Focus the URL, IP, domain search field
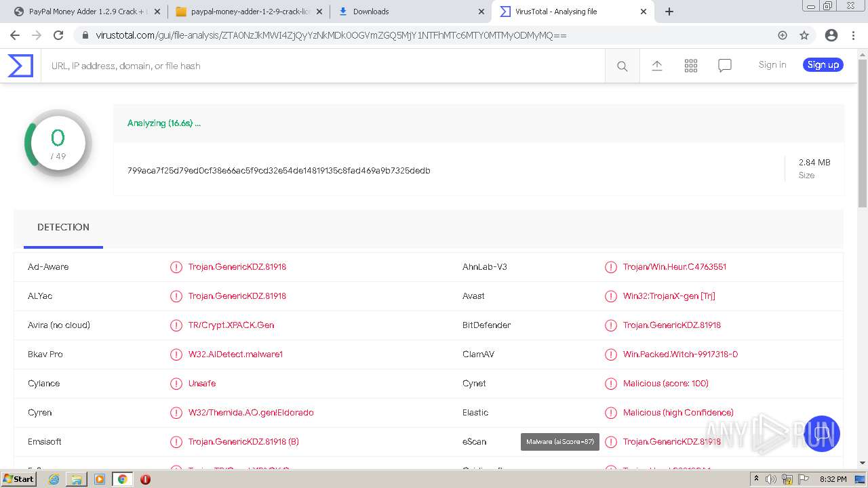The width and height of the screenshot is (868, 488). (x=323, y=66)
